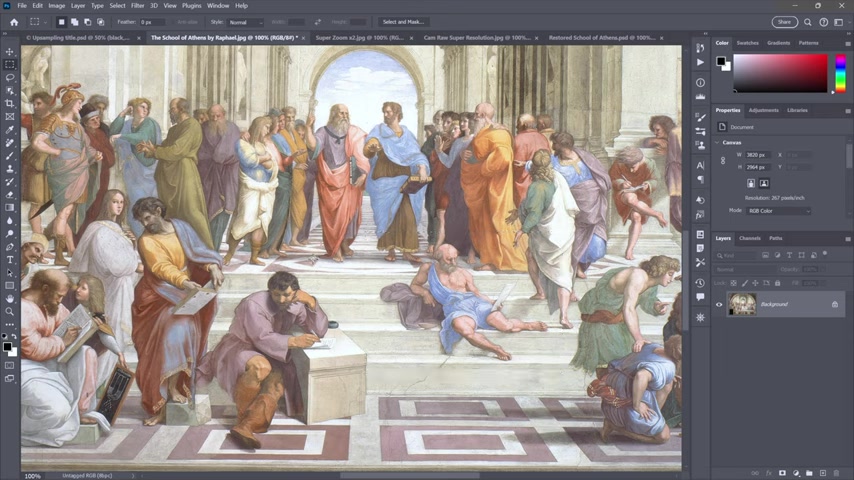
Task: Select the Move tool
Action: click(x=10, y=52)
